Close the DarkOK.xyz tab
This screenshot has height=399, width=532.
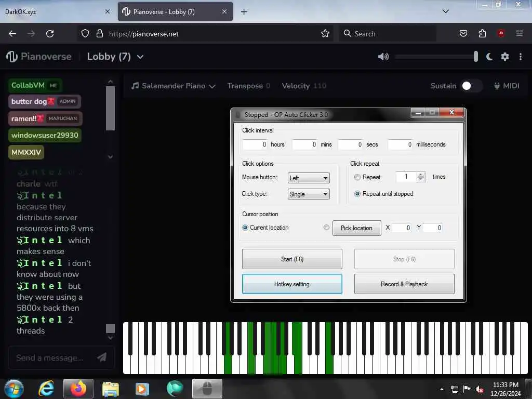point(107,11)
